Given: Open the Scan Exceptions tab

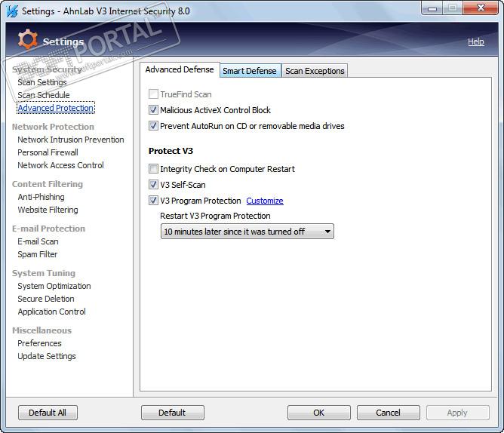Looking at the screenshot, I should point(315,71).
